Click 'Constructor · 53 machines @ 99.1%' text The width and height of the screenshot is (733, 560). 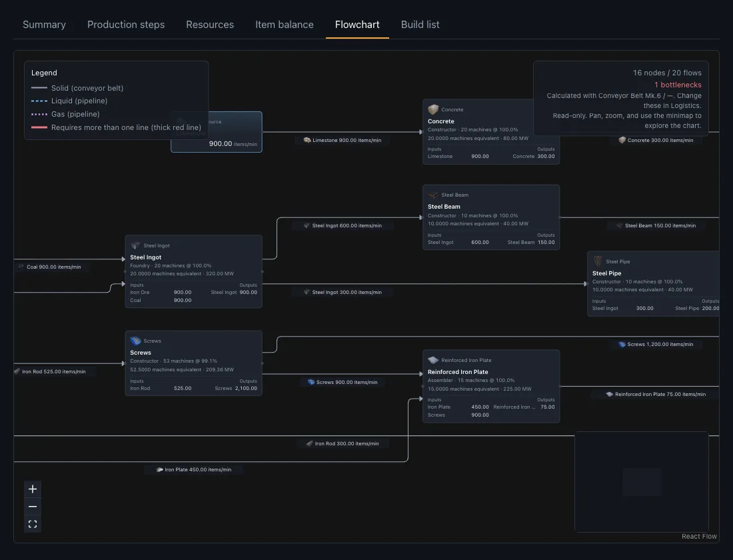tap(173, 361)
